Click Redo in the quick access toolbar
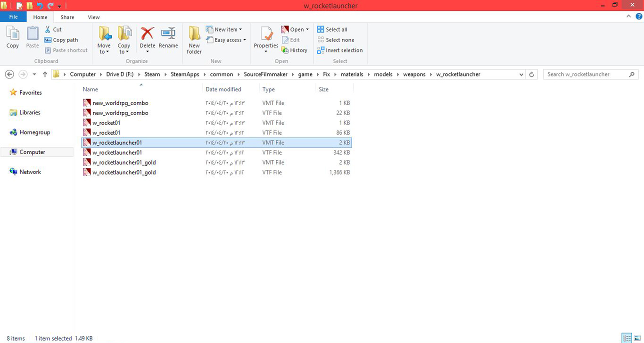644x343 pixels. click(x=50, y=6)
